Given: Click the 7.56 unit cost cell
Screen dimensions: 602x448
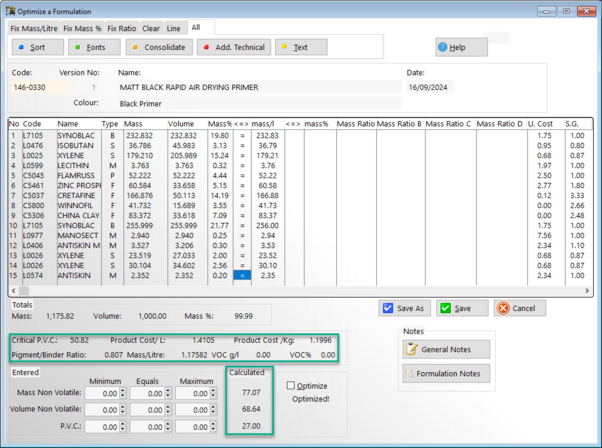Looking at the screenshot, I should [x=544, y=235].
